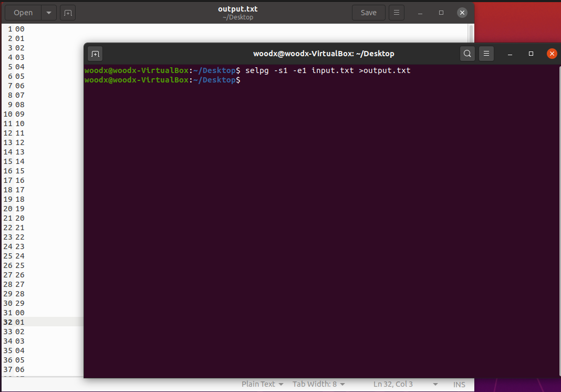561x392 pixels.
Task: Open Ln 32, Col 3 position dropdown
Action: tap(406, 384)
